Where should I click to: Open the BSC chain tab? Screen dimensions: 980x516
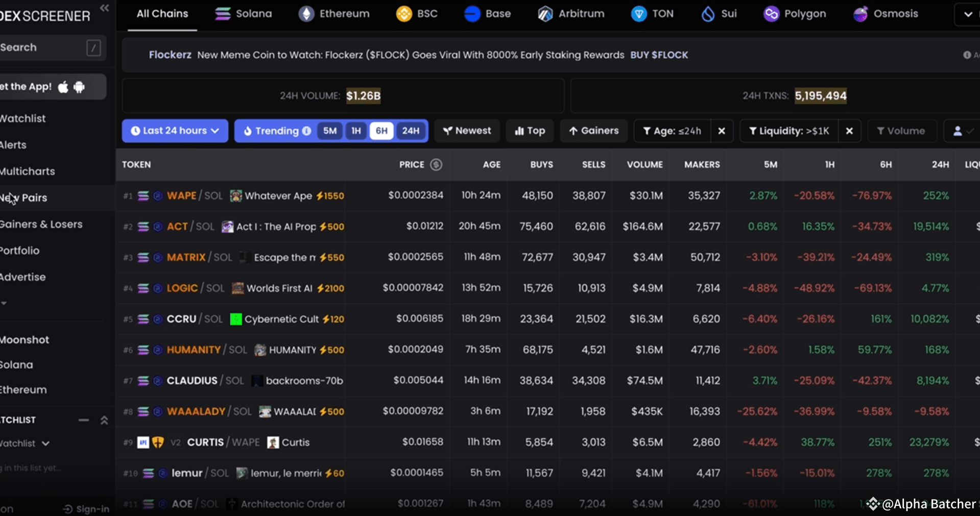coord(417,14)
